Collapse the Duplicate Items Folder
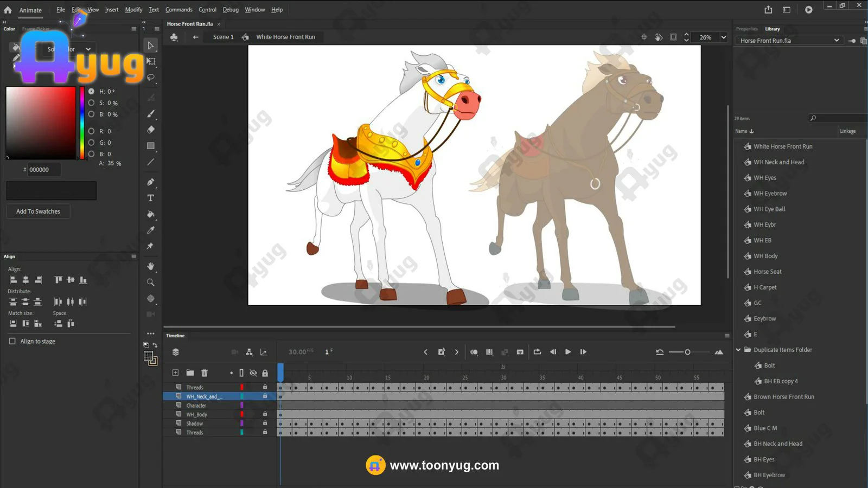868x488 pixels. click(x=738, y=350)
